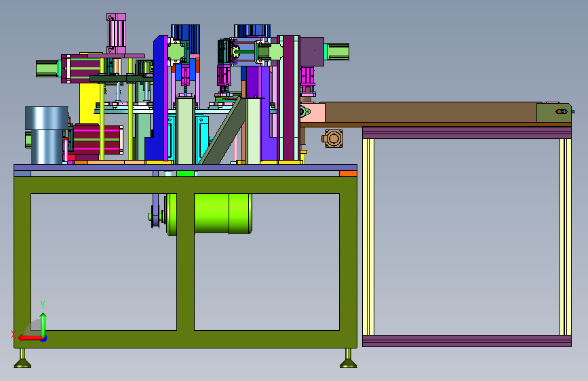Pick the top purple rail of conveyor stand
This screenshot has width=588, height=381.
point(467,133)
